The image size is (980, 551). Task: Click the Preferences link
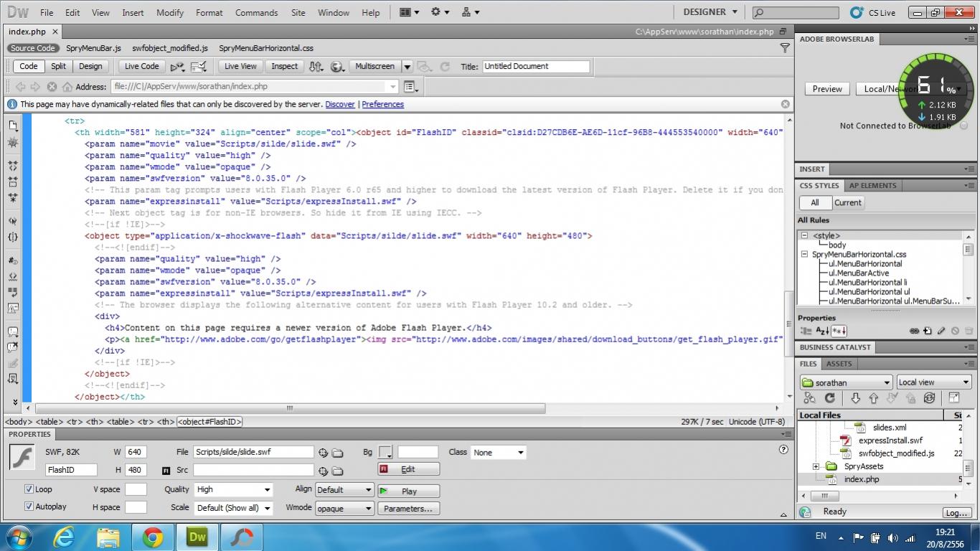point(382,104)
